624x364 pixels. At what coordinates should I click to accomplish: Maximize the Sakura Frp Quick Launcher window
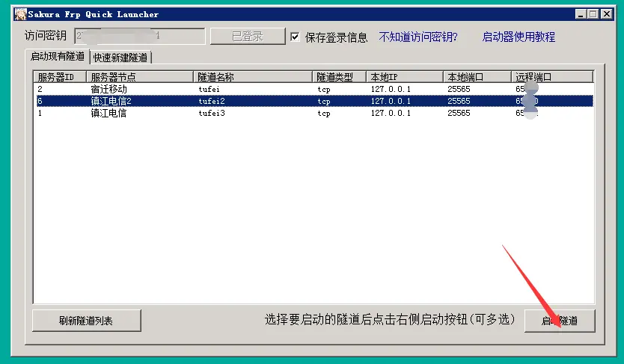(x=593, y=14)
